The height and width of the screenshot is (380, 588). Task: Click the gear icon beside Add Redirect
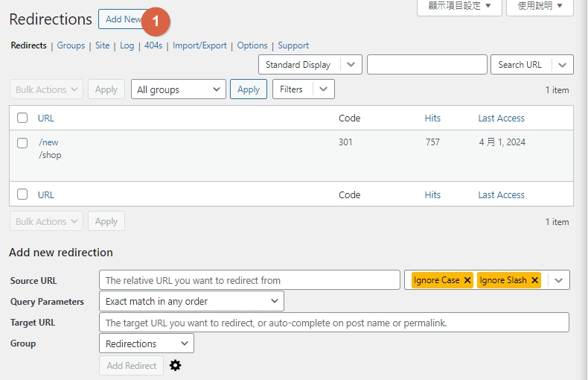pyautogui.click(x=176, y=365)
